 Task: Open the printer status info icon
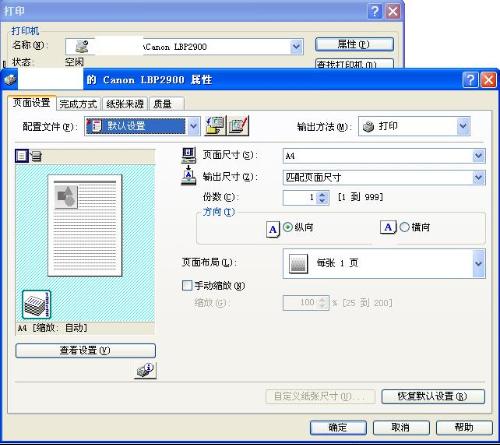tap(146, 370)
